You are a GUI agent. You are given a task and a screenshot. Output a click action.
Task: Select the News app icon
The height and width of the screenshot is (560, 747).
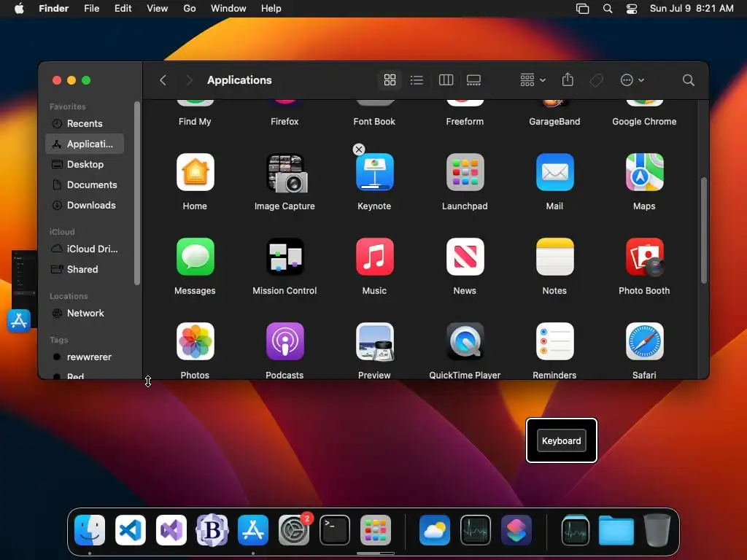point(465,257)
